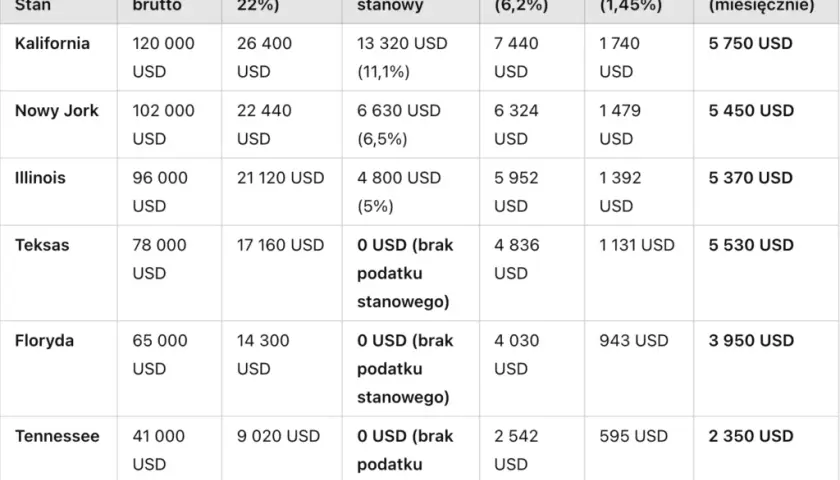840x480 pixels.
Task: Click the 2 350 USD Tennessee value
Action: (x=751, y=436)
